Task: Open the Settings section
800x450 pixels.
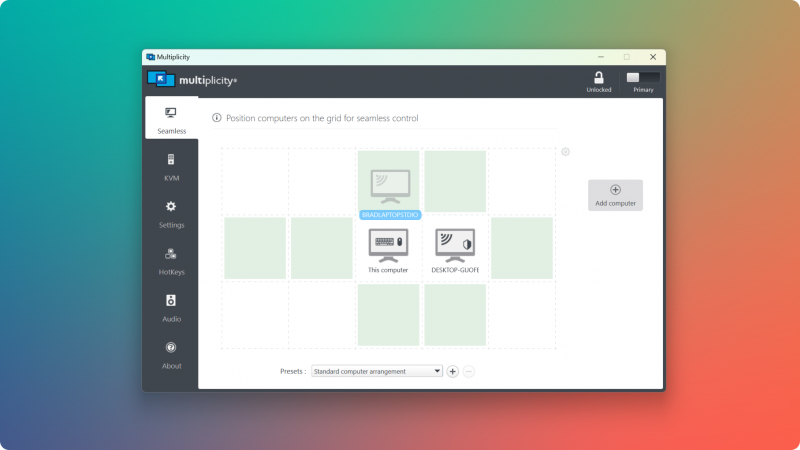Action: click(x=171, y=214)
